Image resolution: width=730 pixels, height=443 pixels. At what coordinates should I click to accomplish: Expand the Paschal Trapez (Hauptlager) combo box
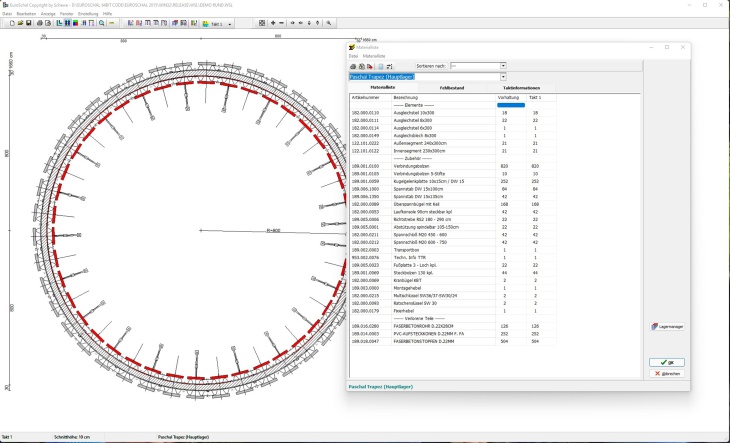click(502, 77)
